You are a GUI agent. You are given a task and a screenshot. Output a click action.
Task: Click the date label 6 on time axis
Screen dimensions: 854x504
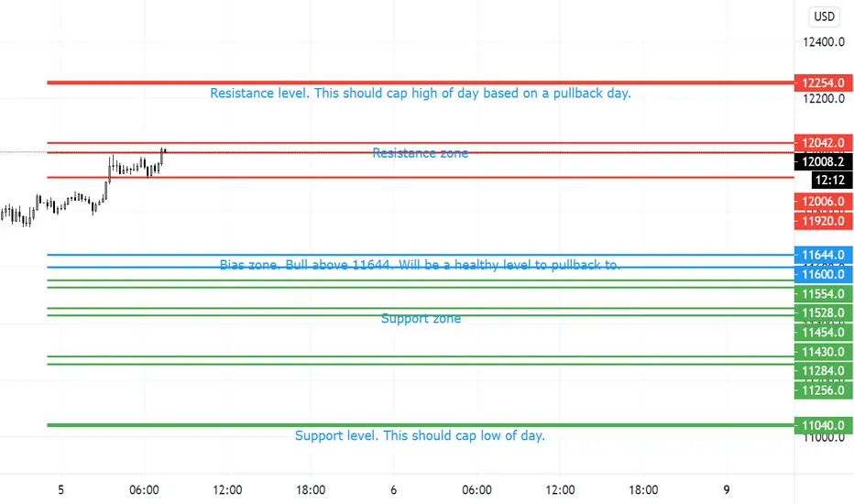(x=393, y=490)
